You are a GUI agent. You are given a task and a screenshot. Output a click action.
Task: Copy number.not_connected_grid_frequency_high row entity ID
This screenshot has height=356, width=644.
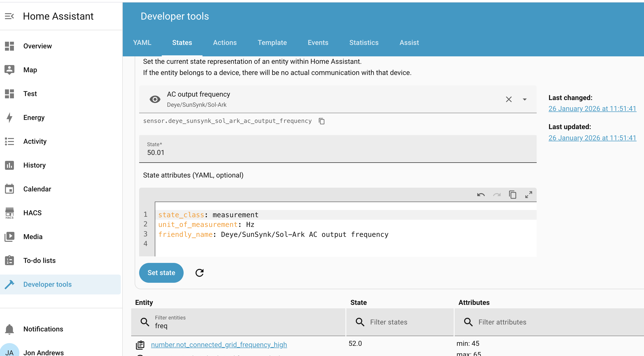pyautogui.click(x=140, y=345)
